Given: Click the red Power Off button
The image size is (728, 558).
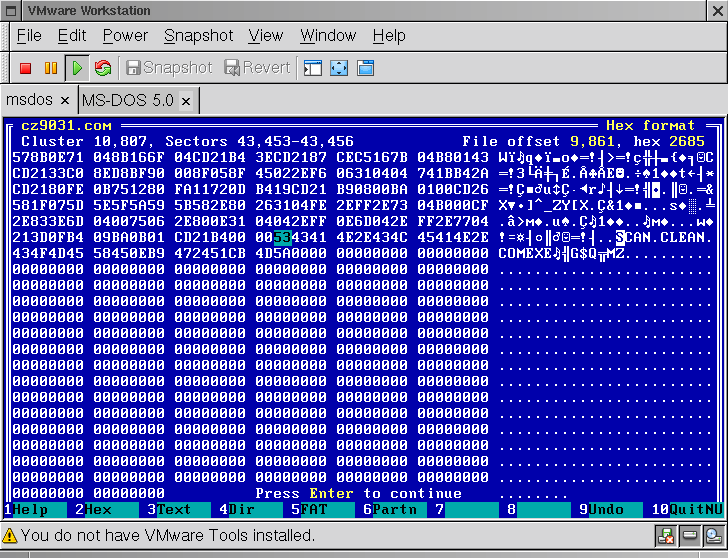Looking at the screenshot, I should point(26,68).
